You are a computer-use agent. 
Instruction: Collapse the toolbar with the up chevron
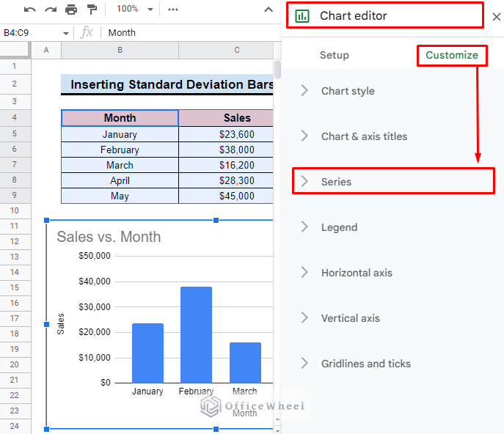269,10
